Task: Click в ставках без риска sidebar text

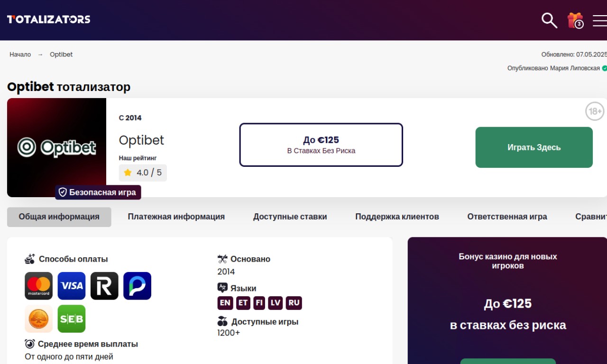Action: [x=508, y=325]
